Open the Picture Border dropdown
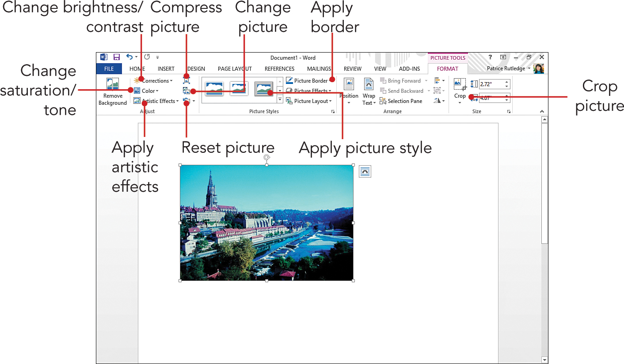Screen dimensions: 624x364 (308, 81)
